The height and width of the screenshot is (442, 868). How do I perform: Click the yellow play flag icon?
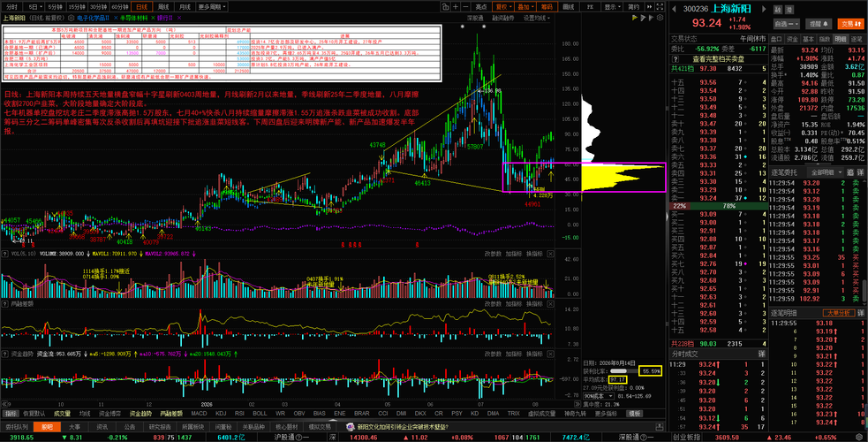tap(635, 18)
